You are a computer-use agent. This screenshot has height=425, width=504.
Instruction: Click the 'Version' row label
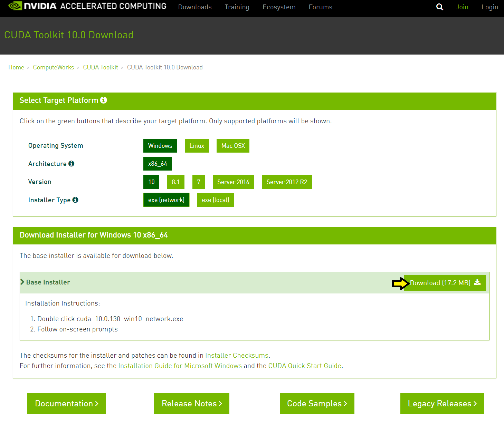40,182
